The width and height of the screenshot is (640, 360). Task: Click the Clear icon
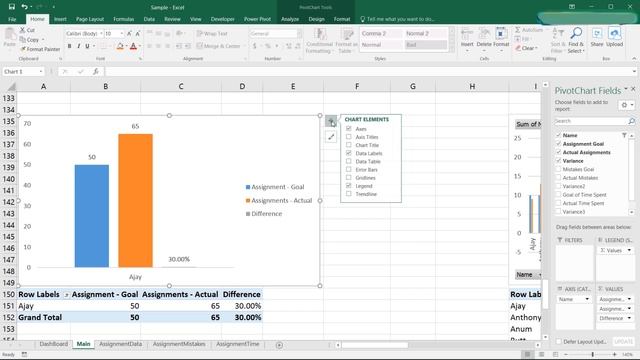click(518, 48)
